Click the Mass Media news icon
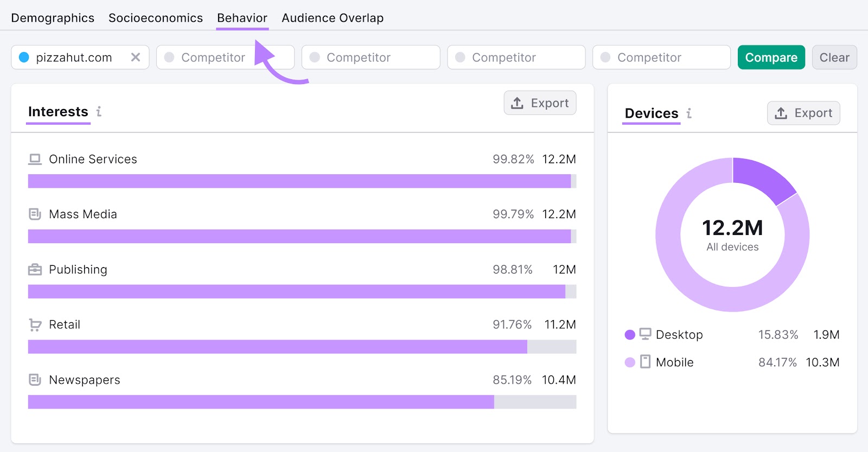Viewport: 868px width, 452px height. pyautogui.click(x=35, y=214)
